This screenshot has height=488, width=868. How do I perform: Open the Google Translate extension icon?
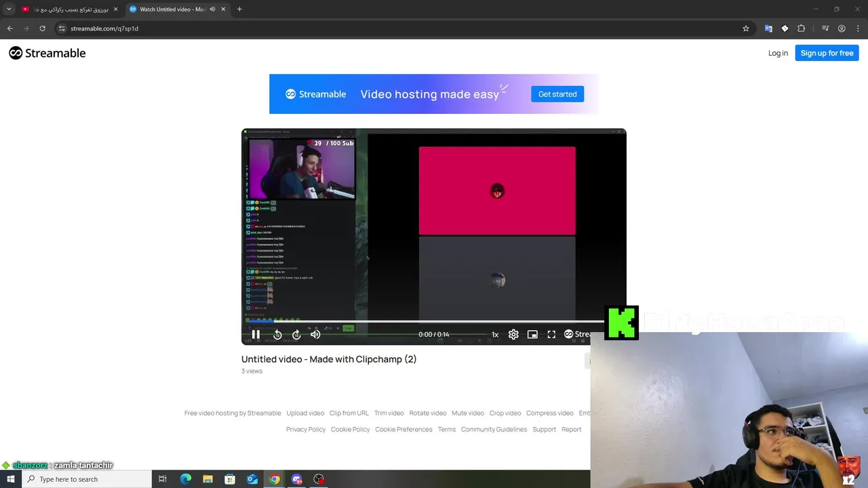point(768,28)
